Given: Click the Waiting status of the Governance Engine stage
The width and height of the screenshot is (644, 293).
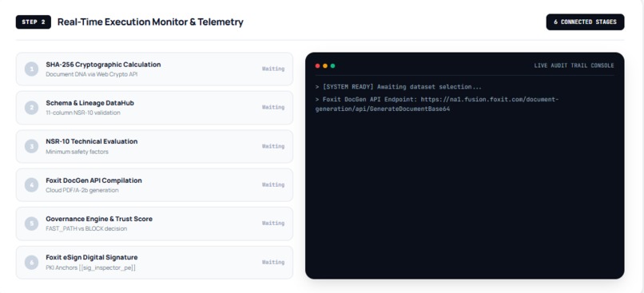Looking at the screenshot, I should (273, 224).
